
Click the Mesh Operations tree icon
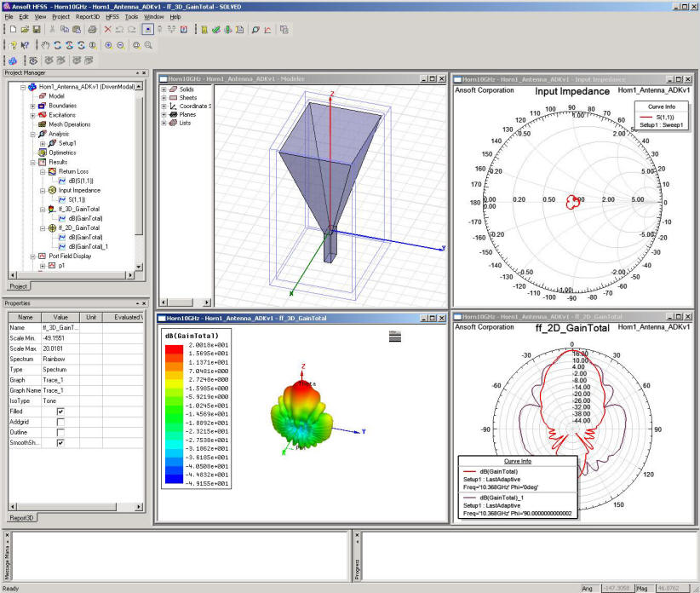[x=43, y=124]
